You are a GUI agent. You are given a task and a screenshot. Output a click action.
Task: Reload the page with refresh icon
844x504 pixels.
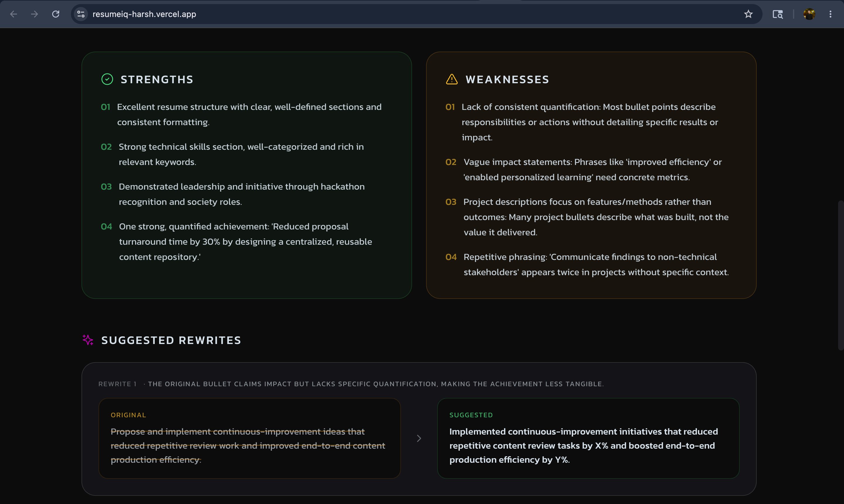click(x=56, y=14)
